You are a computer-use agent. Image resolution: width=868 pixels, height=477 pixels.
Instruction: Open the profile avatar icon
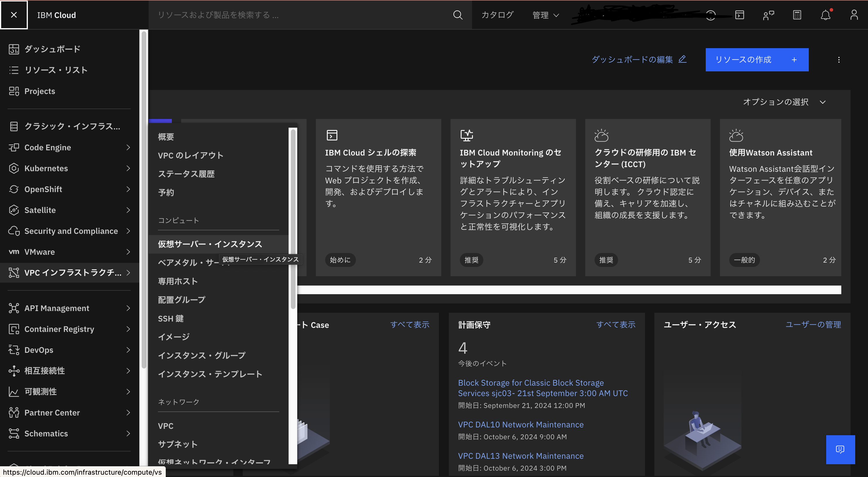(x=854, y=15)
